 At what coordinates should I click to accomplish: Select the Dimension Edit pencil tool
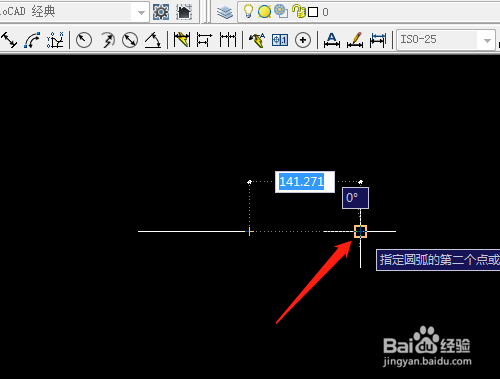(x=355, y=40)
